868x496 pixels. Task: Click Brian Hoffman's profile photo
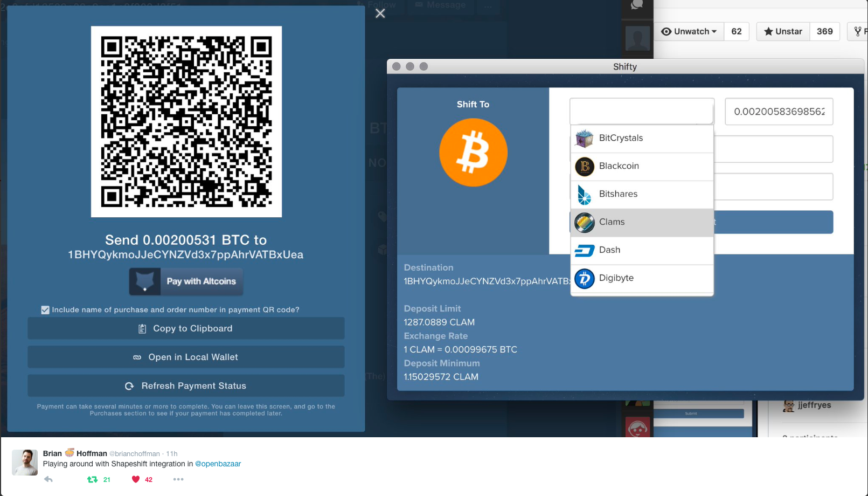[25, 463]
